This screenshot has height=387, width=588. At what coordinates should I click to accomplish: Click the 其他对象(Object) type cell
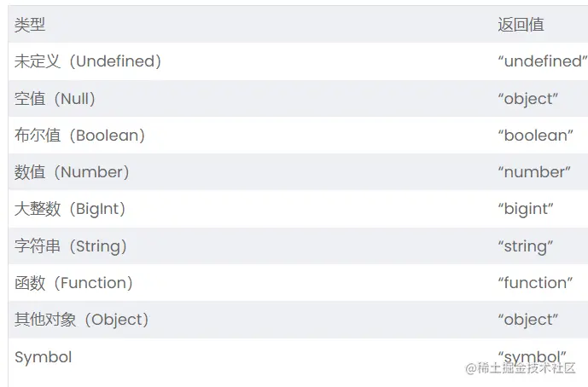point(82,320)
